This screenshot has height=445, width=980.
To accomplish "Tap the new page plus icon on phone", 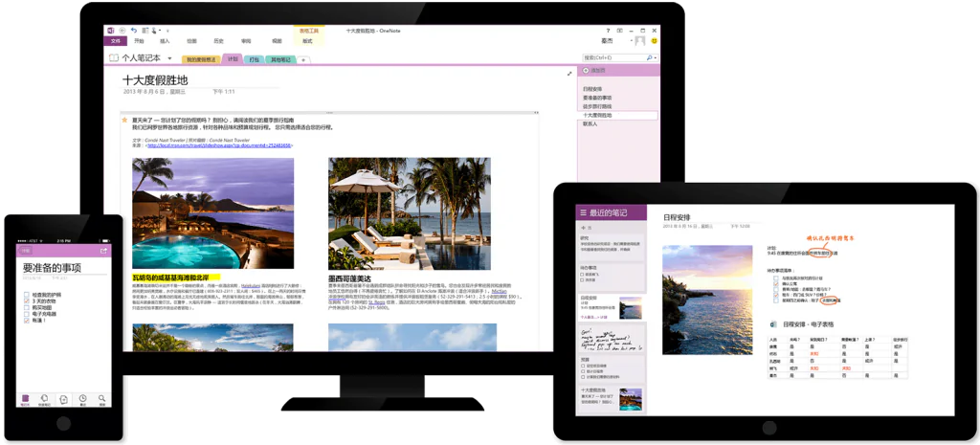I will tap(64, 399).
